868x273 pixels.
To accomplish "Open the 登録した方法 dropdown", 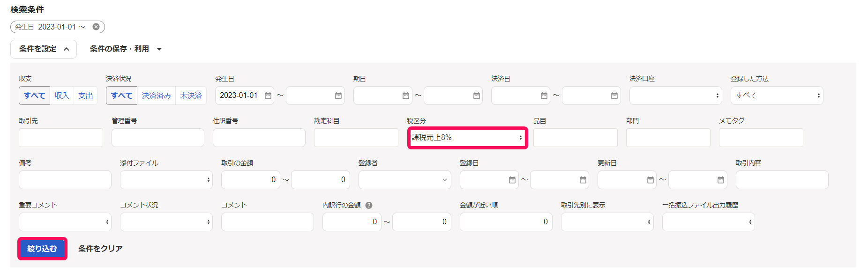I will pos(777,96).
